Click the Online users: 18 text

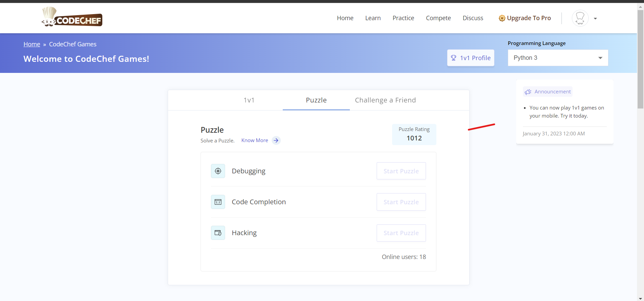pos(404,257)
